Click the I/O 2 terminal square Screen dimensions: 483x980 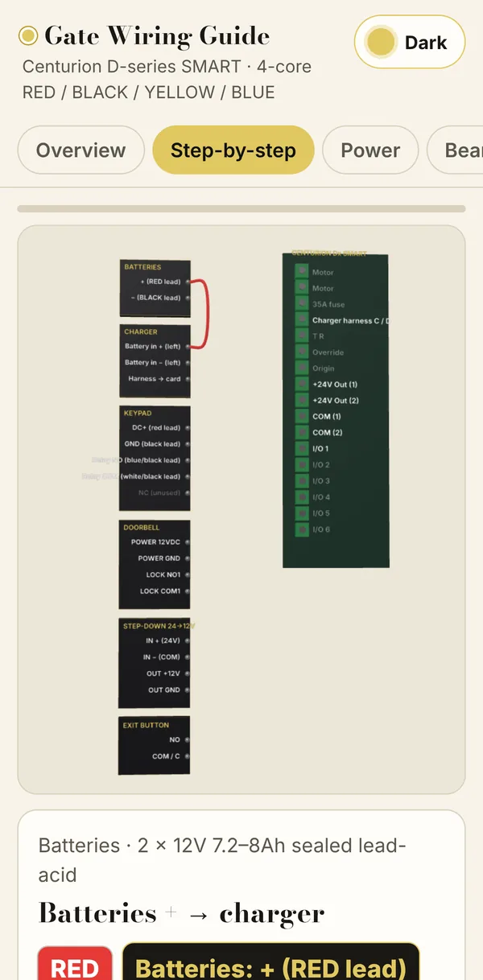click(x=302, y=465)
